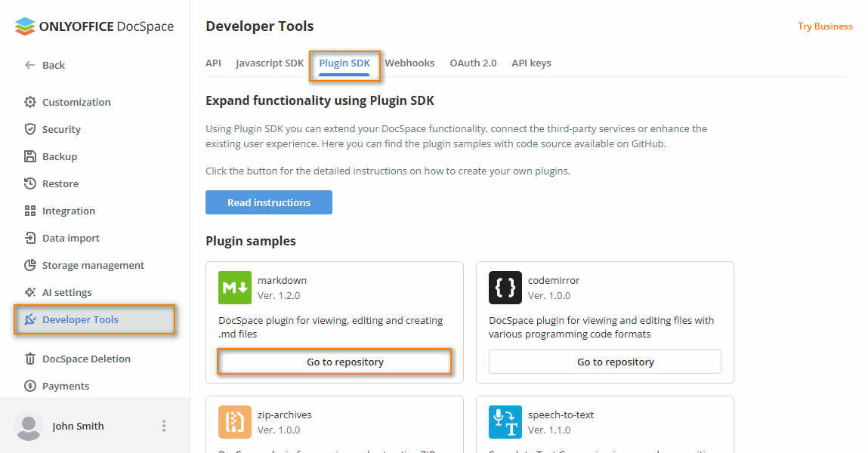Click the Read instructions button
The width and height of the screenshot is (868, 453).
point(268,202)
